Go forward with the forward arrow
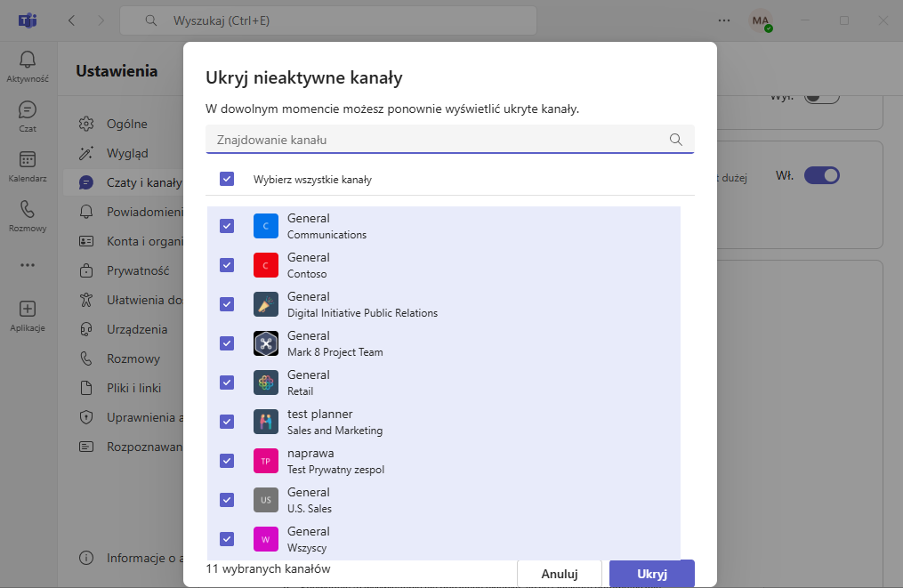Image resolution: width=903 pixels, height=588 pixels. click(x=101, y=20)
